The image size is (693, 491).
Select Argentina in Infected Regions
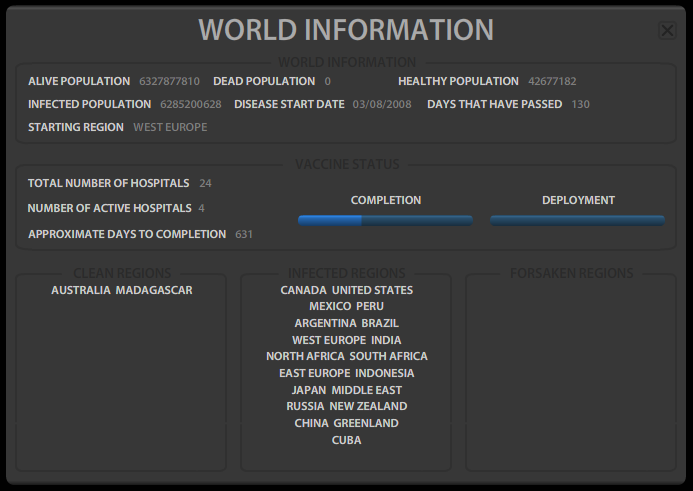325,324
